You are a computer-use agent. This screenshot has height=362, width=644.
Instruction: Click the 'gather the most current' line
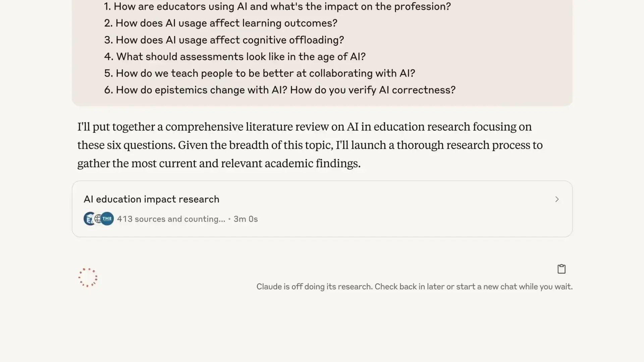point(219,164)
